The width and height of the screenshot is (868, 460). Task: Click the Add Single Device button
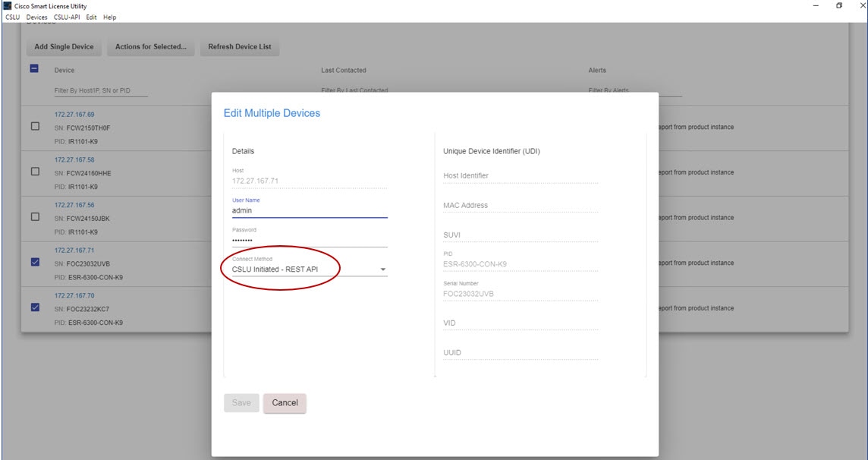click(64, 47)
